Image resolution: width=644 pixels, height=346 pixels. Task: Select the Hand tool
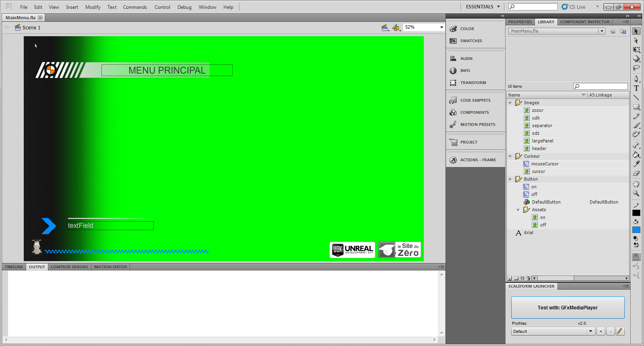click(x=636, y=184)
